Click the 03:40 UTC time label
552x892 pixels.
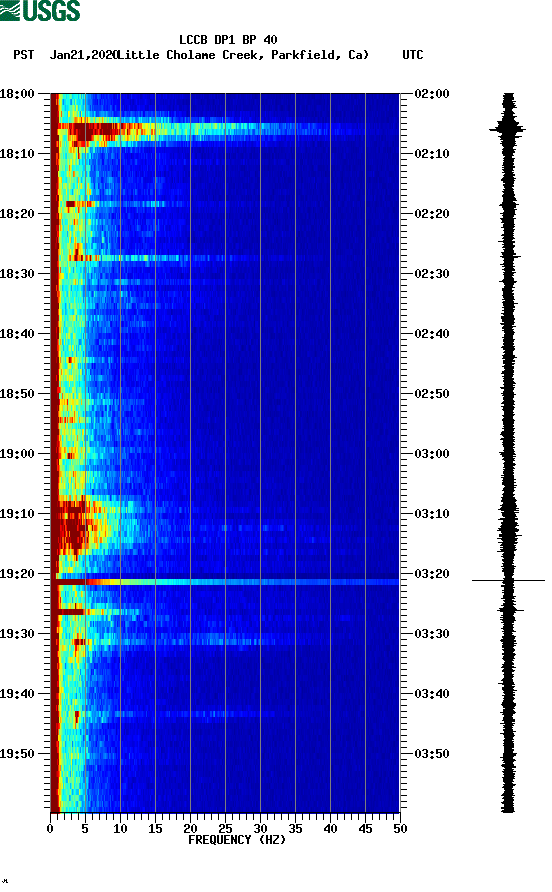(x=432, y=694)
